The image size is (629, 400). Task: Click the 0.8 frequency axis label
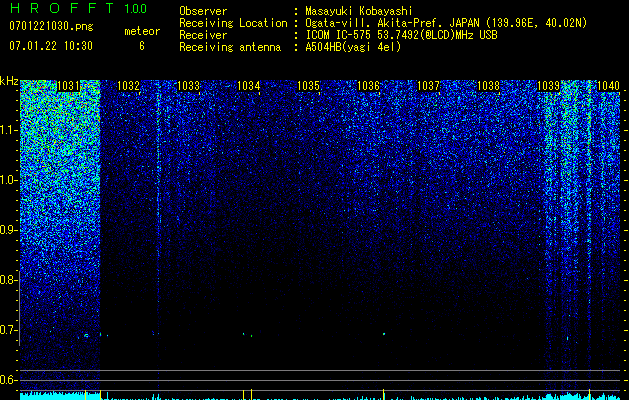[x=9, y=280]
